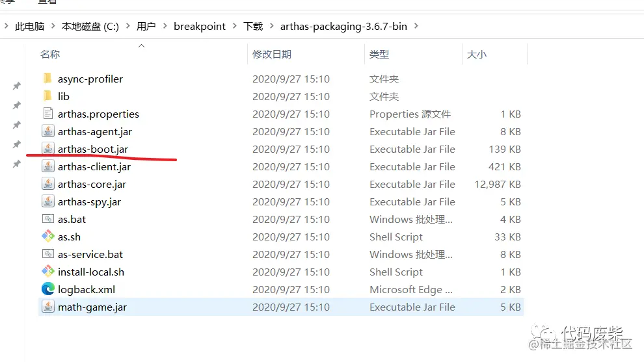Click the 421 KB size cell
This screenshot has height=362, width=644.
pyautogui.click(x=504, y=166)
